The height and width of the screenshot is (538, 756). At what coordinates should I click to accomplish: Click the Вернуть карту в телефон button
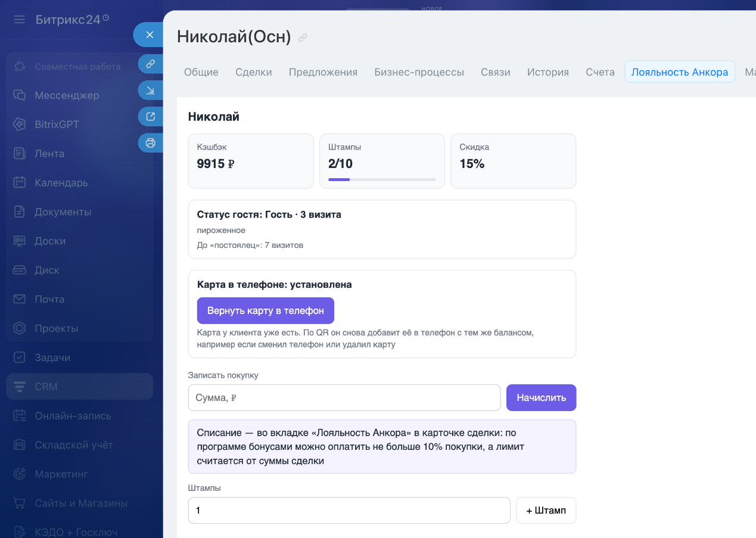(x=266, y=310)
